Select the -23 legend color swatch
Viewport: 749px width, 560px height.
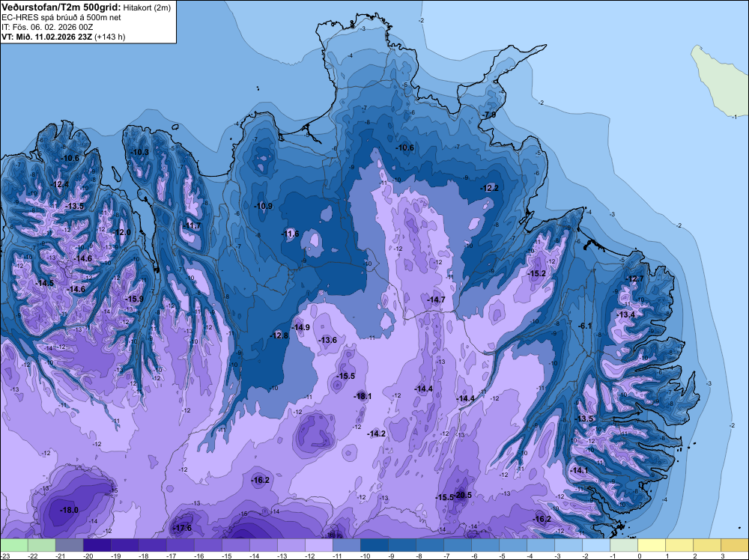click(x=13, y=545)
